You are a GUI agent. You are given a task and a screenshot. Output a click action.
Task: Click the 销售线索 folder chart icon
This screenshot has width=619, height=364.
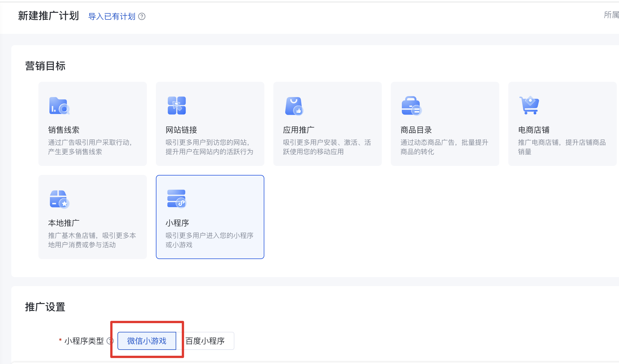59,106
